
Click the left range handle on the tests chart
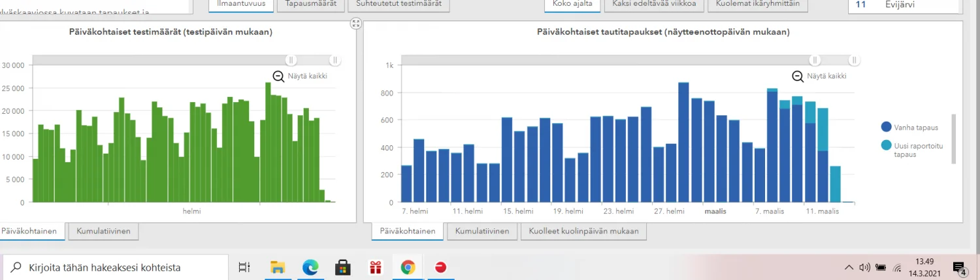pos(291,60)
